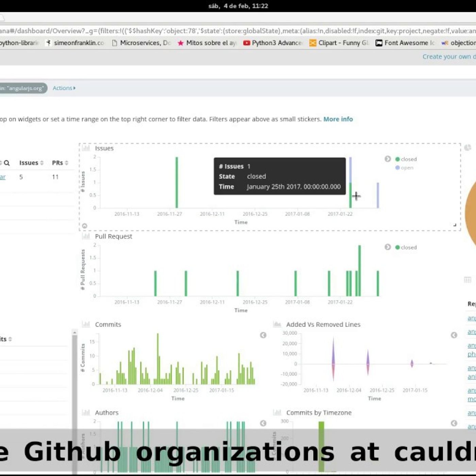Open the More info link
The image size is (476, 476).
pos(338,119)
